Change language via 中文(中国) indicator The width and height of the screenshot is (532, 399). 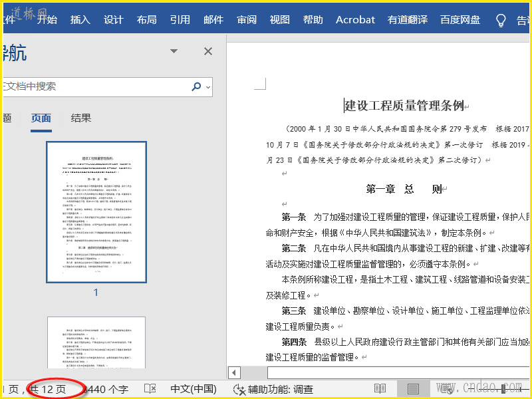(194, 389)
